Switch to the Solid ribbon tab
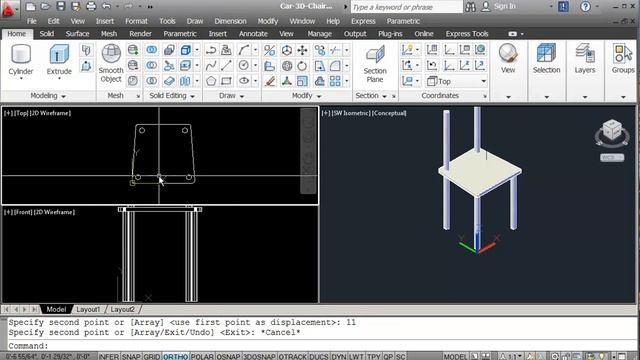 [47, 33]
